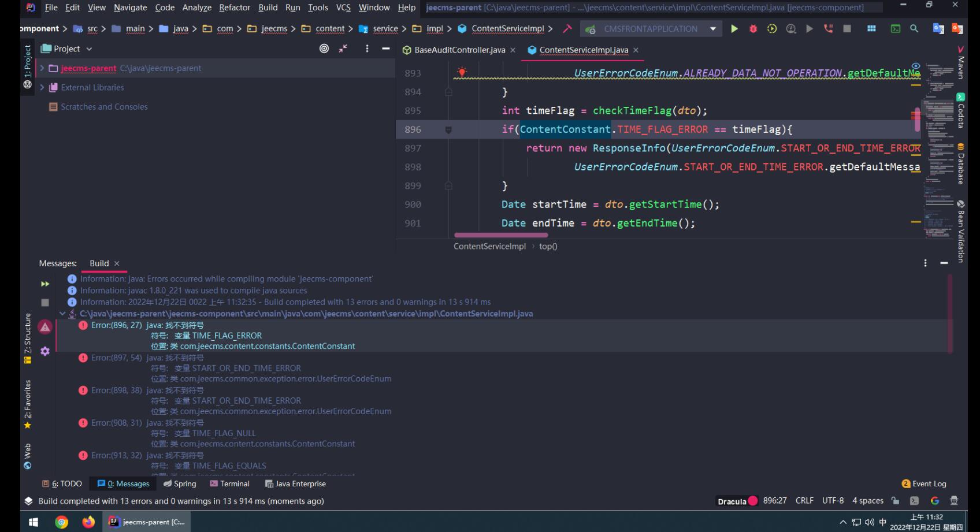
Task: Click the red lightbulb quick-fix icon
Action: (x=462, y=72)
